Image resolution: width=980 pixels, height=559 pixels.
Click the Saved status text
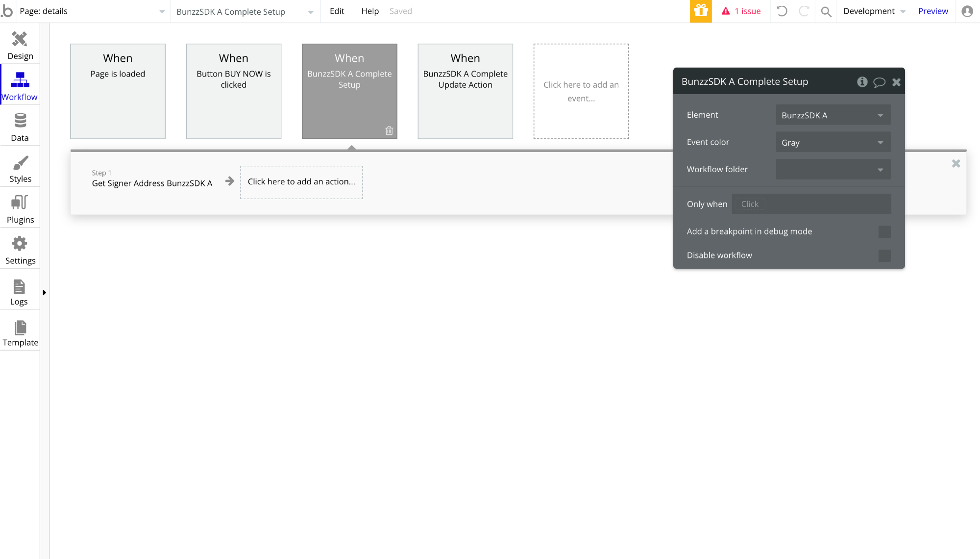click(x=400, y=11)
